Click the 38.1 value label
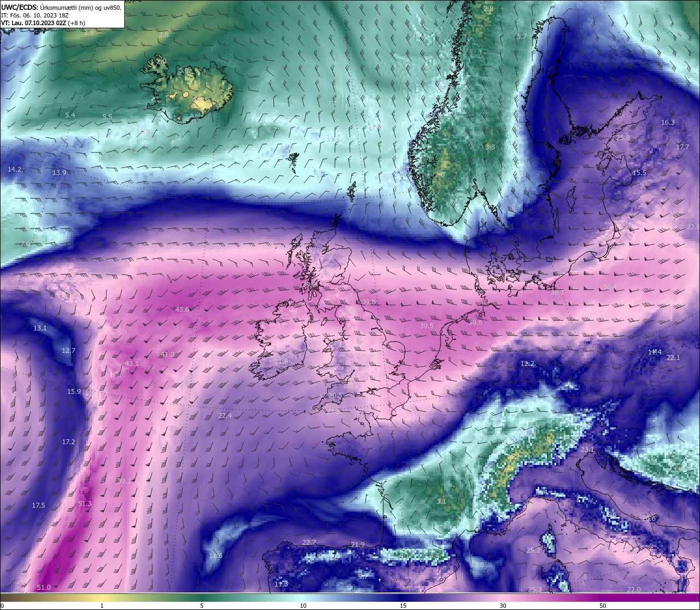Image resolution: width=700 pixels, height=610 pixels. [557, 293]
